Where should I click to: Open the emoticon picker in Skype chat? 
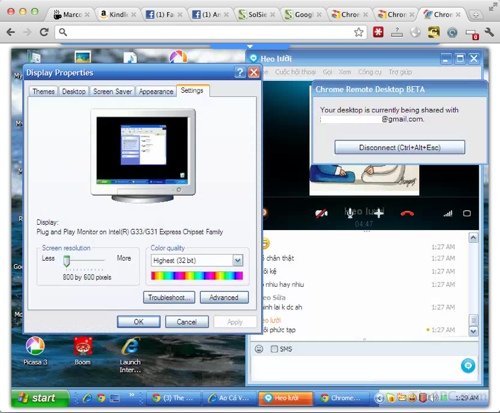click(259, 349)
